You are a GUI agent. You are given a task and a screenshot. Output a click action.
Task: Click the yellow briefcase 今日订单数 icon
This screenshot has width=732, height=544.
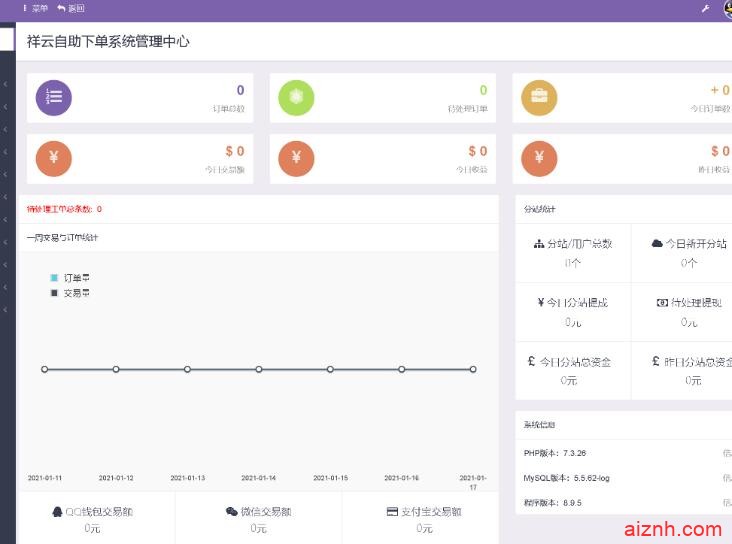click(539, 98)
